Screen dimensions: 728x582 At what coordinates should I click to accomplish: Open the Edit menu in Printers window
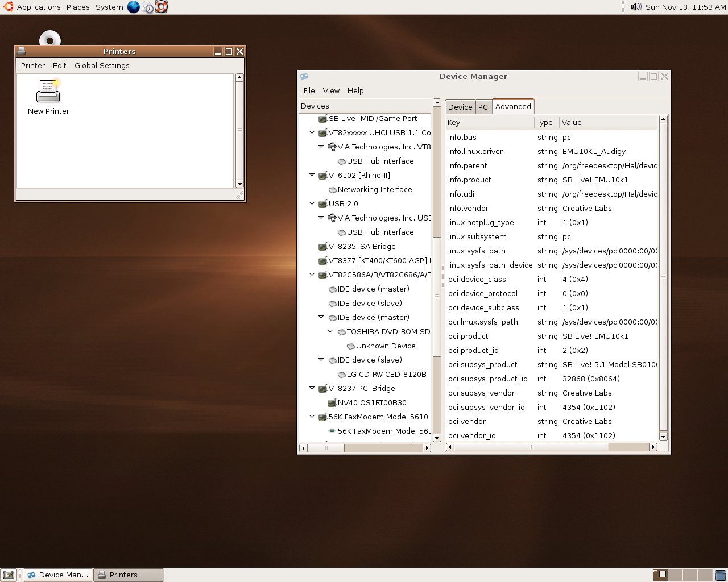[60, 66]
